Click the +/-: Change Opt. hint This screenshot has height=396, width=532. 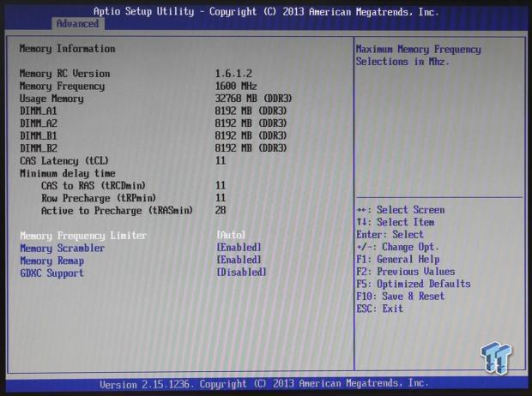point(397,247)
